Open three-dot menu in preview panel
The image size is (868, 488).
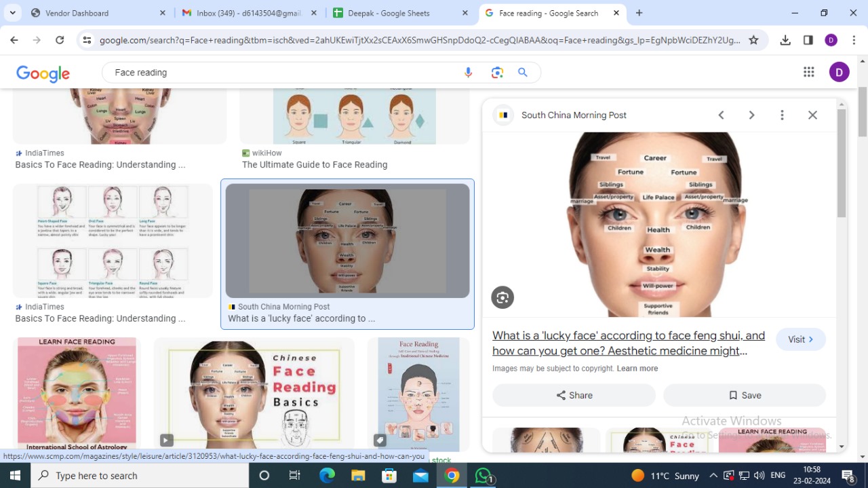tap(782, 115)
